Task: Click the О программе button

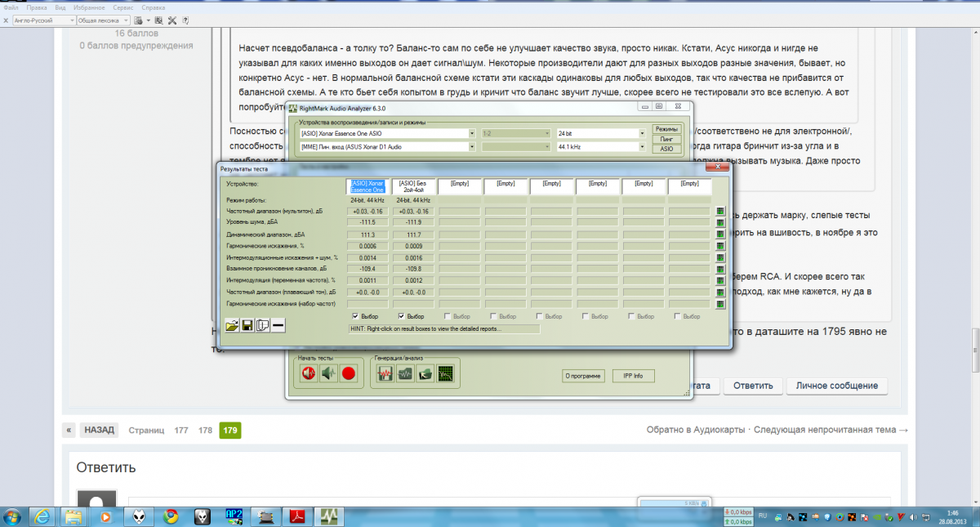Action: 582,376
